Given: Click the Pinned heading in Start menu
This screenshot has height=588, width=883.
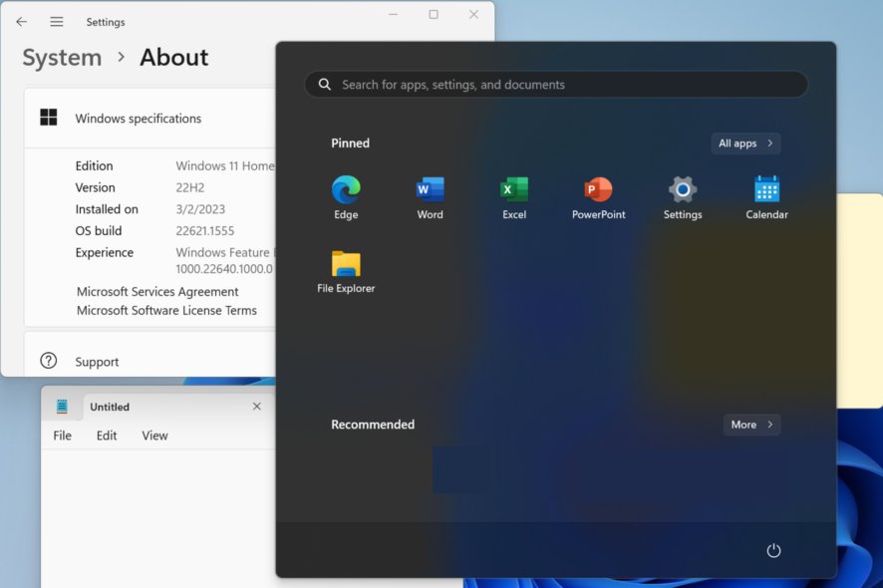Looking at the screenshot, I should [350, 144].
